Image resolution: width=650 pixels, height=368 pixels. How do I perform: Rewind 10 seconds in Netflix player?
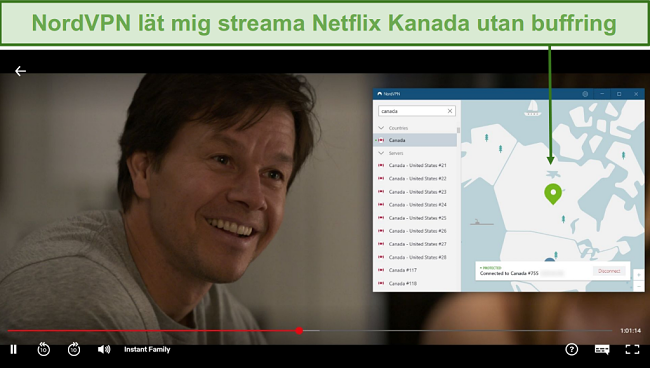[x=44, y=349]
